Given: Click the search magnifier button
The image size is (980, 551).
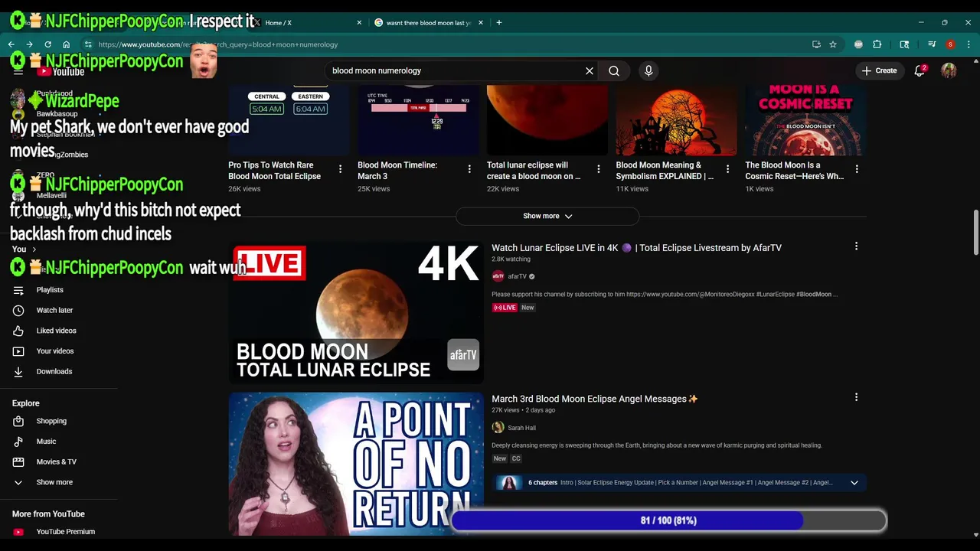Looking at the screenshot, I should coord(614,70).
